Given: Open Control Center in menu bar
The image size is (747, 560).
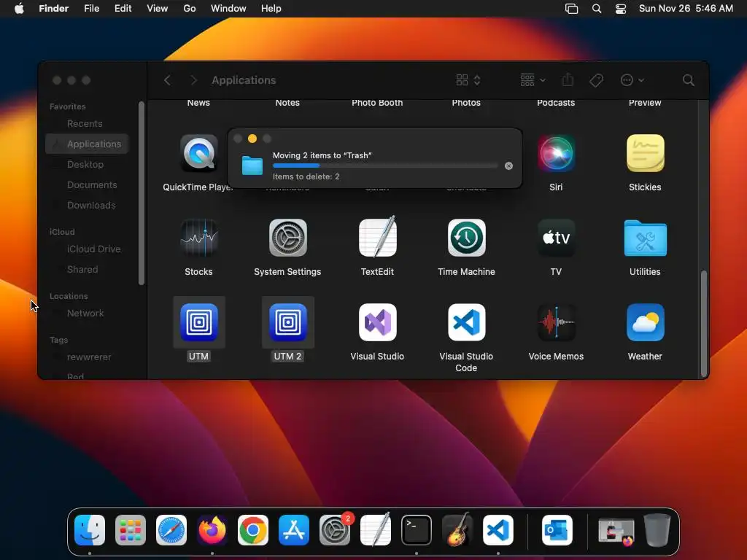Looking at the screenshot, I should pos(621,9).
